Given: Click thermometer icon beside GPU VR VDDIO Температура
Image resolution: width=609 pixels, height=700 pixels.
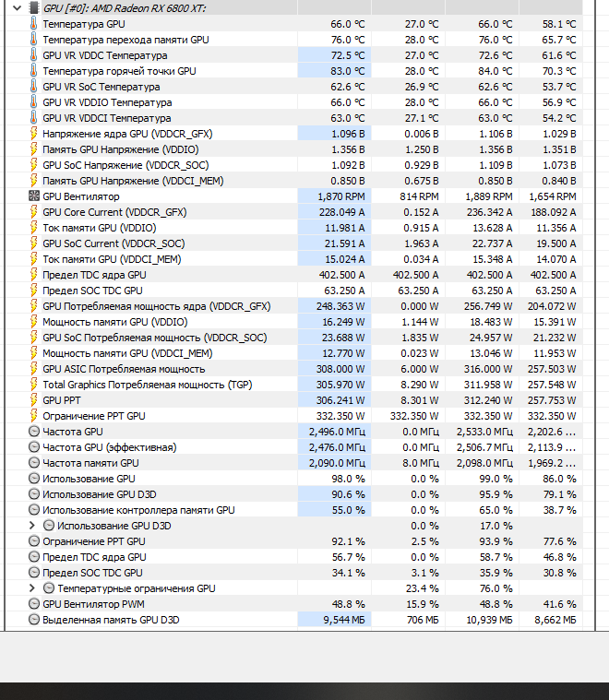Looking at the screenshot, I should [33, 101].
